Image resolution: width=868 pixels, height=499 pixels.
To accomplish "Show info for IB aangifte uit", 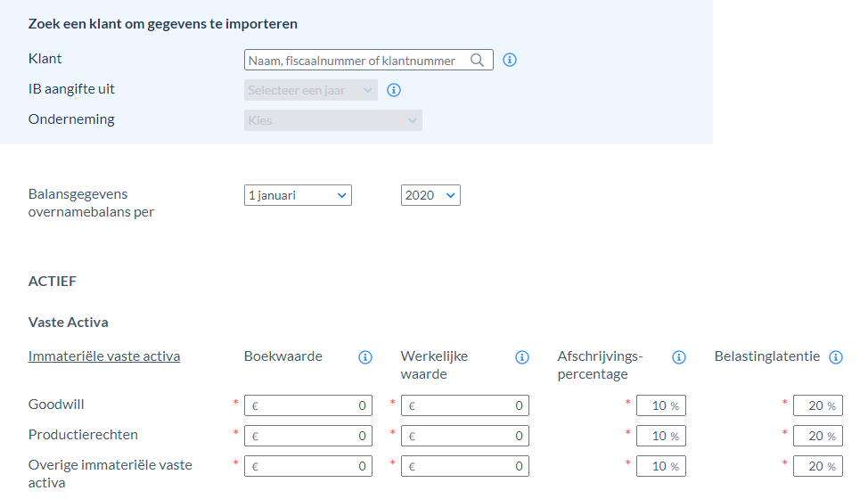I will tap(394, 90).
